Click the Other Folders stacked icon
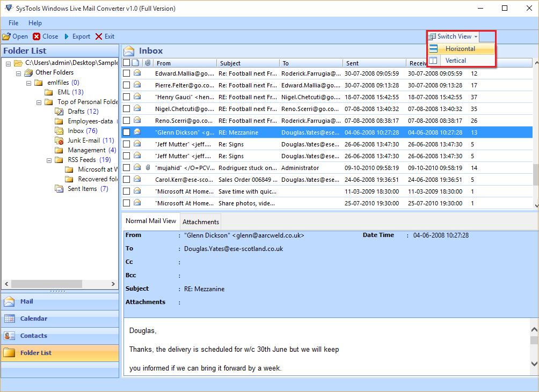539x392 pixels. [28, 72]
